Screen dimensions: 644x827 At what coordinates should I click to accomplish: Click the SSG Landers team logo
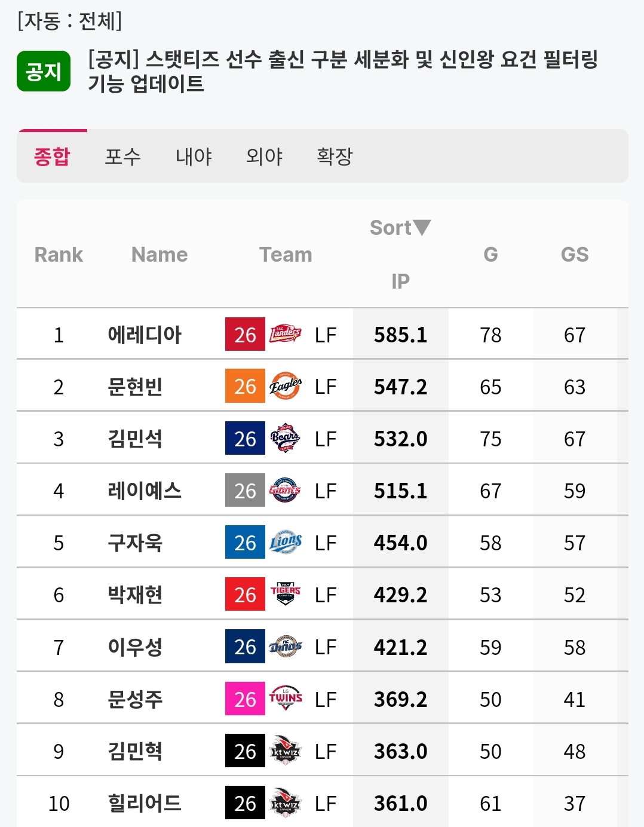pyautogui.click(x=286, y=334)
